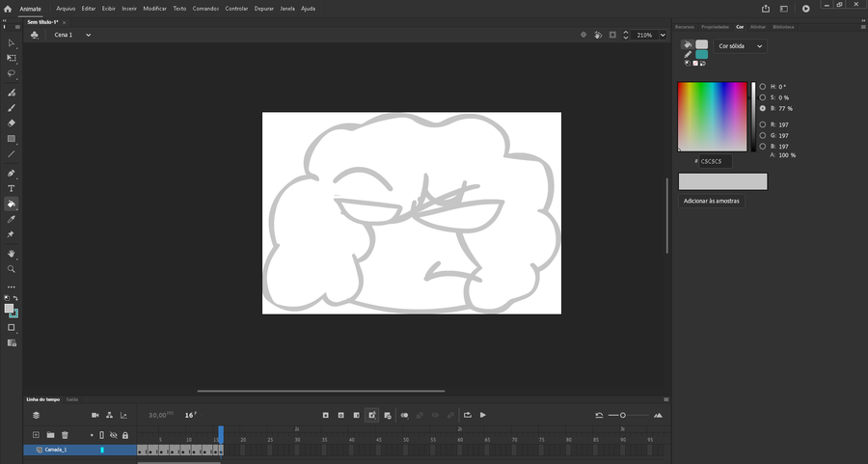Toggle Object Drawing mode in the toolbar
This screenshot has height=464, width=868.
pyautogui.click(x=11, y=328)
